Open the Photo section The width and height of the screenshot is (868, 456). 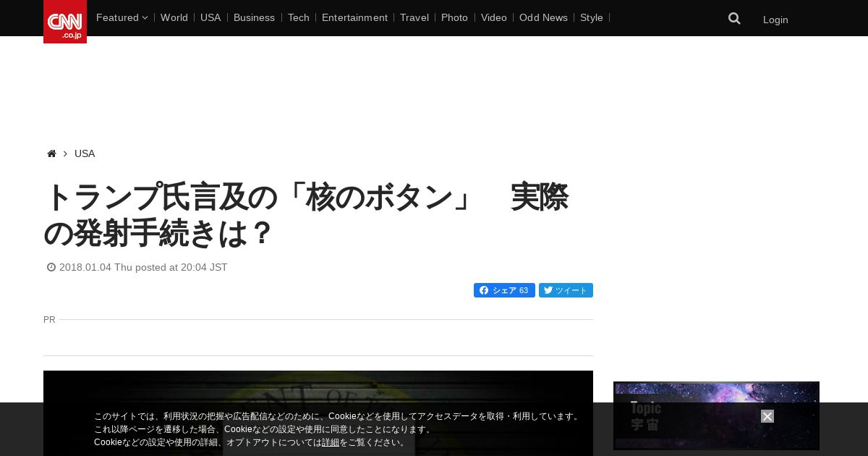pos(454,17)
